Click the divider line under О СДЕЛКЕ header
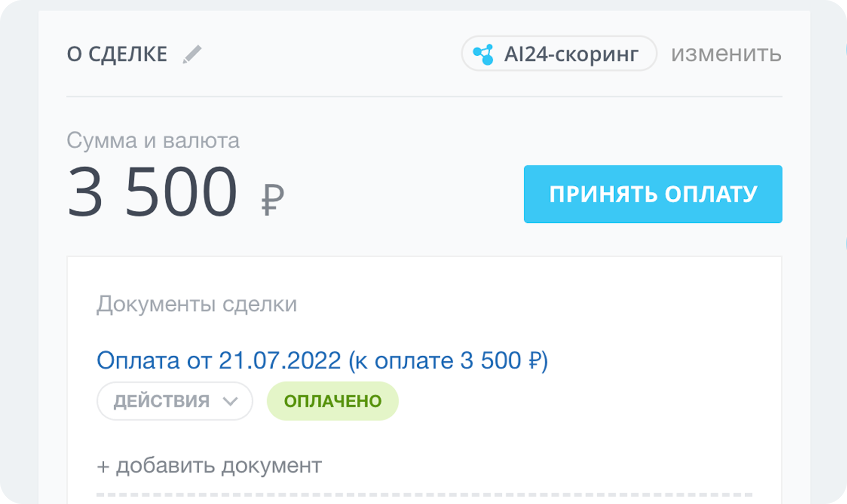847x504 pixels. [424, 96]
